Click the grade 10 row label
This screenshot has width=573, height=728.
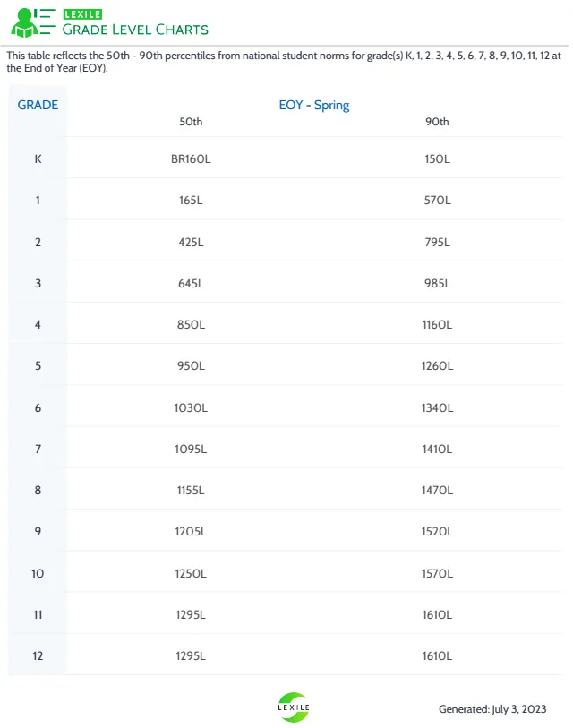point(38,573)
